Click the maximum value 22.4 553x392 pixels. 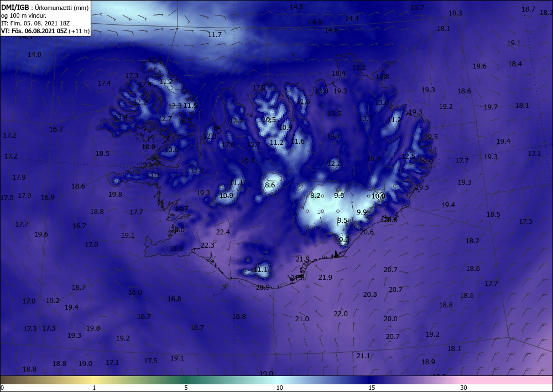point(223,232)
